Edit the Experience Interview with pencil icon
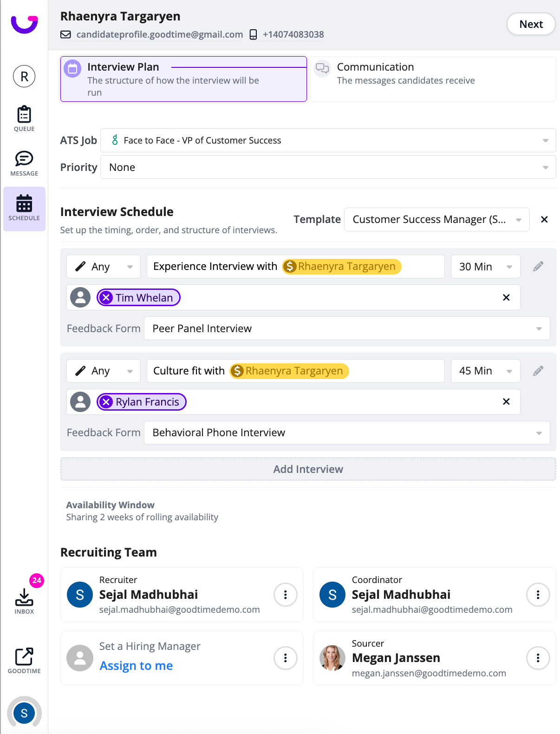 point(538,267)
